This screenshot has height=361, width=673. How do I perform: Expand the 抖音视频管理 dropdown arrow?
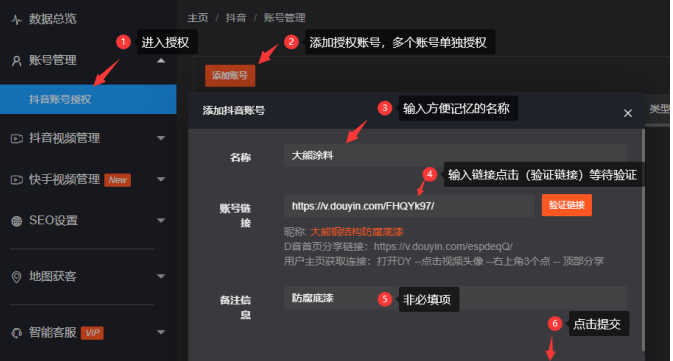161,138
